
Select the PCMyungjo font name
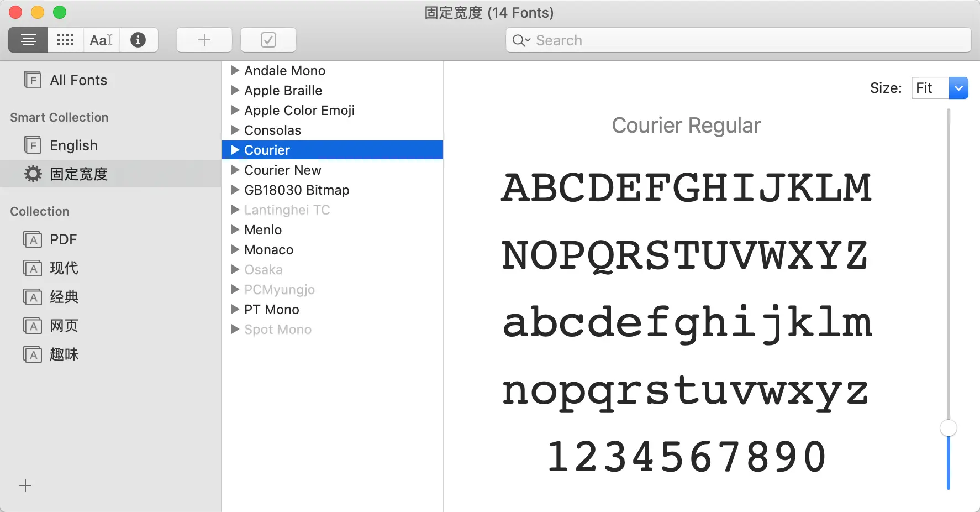point(280,290)
